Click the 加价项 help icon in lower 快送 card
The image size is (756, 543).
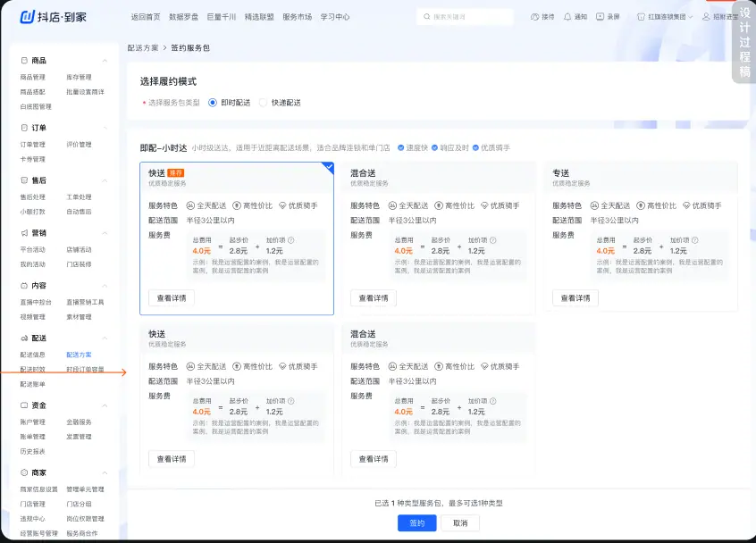coord(291,401)
